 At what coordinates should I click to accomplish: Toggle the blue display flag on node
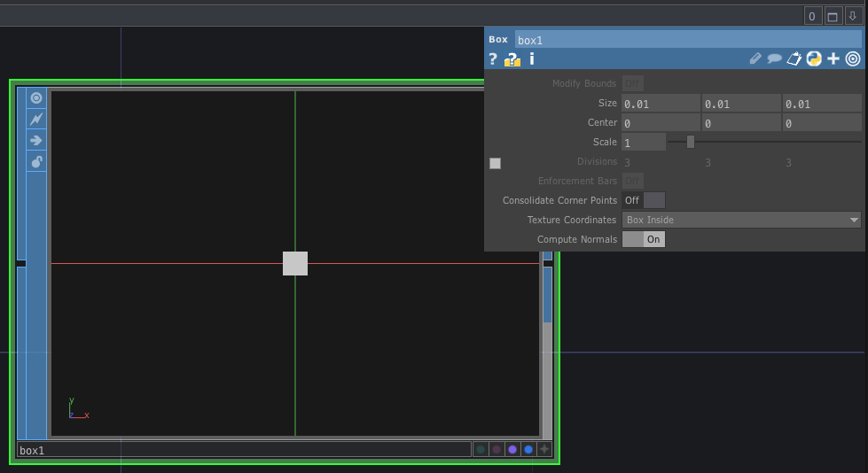point(528,450)
